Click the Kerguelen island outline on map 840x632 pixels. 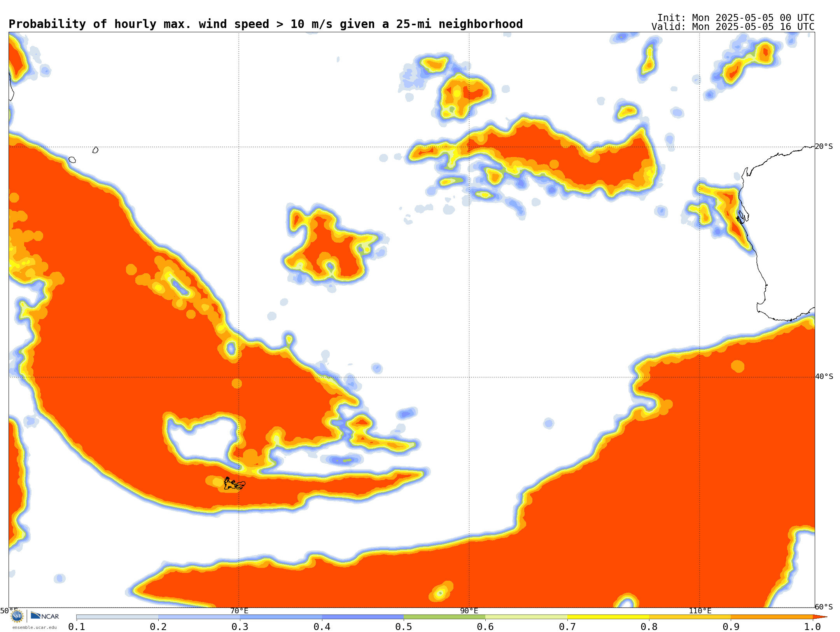click(x=234, y=484)
